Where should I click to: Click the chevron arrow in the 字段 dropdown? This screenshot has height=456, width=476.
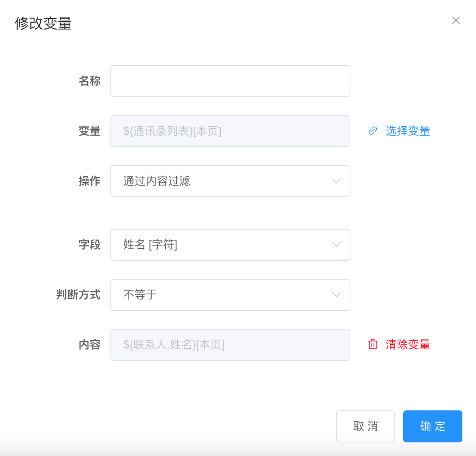click(x=336, y=245)
